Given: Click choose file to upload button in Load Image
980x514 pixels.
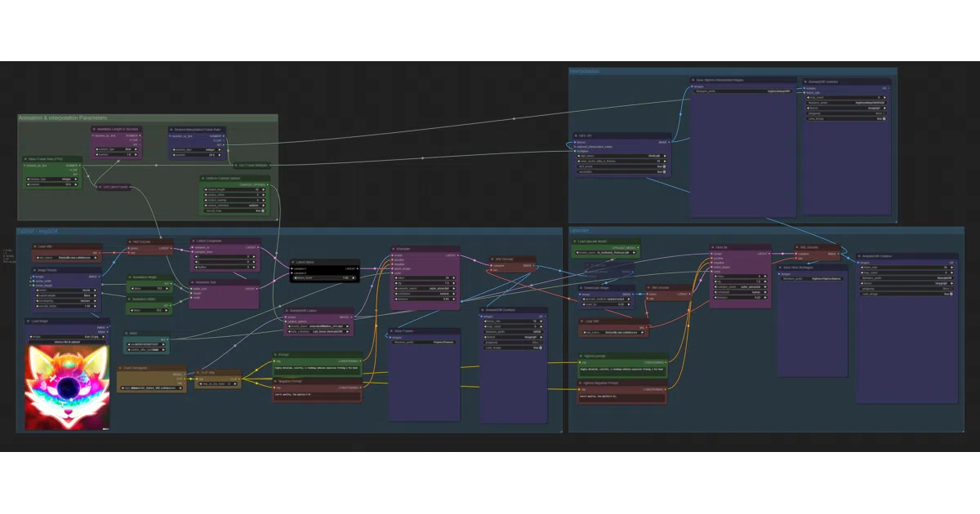Looking at the screenshot, I should [x=67, y=342].
